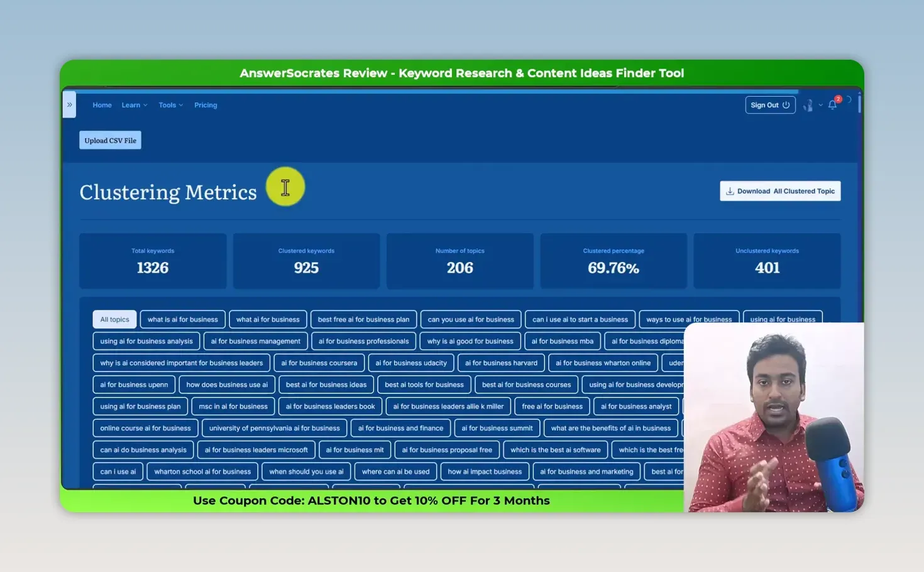Screen dimensions: 924x572
Task: Choose 'when should you use ai' chip
Action: (306, 471)
